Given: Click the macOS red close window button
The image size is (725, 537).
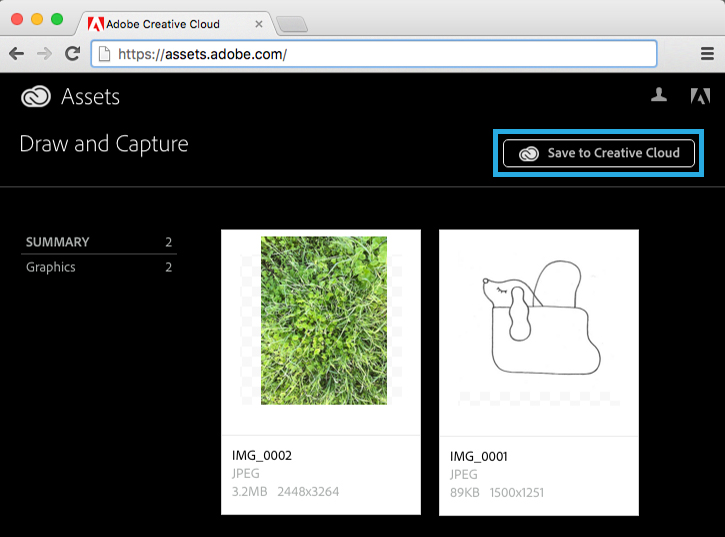Looking at the screenshot, I should click(17, 19).
